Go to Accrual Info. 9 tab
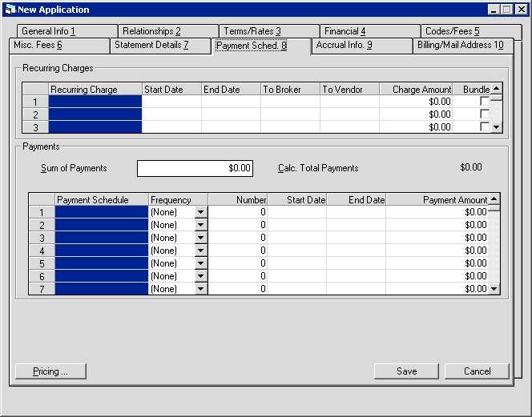The image size is (532, 417). (361, 46)
